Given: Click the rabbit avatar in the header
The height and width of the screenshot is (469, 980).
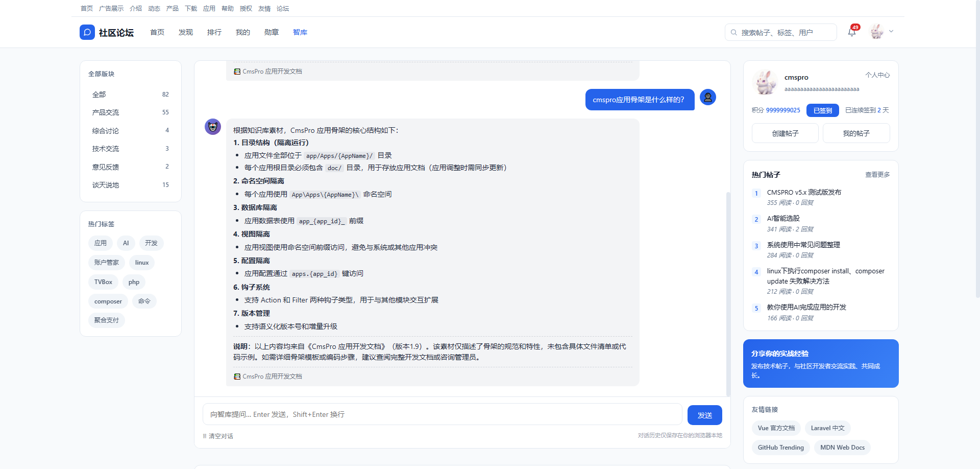Looking at the screenshot, I should (x=877, y=32).
